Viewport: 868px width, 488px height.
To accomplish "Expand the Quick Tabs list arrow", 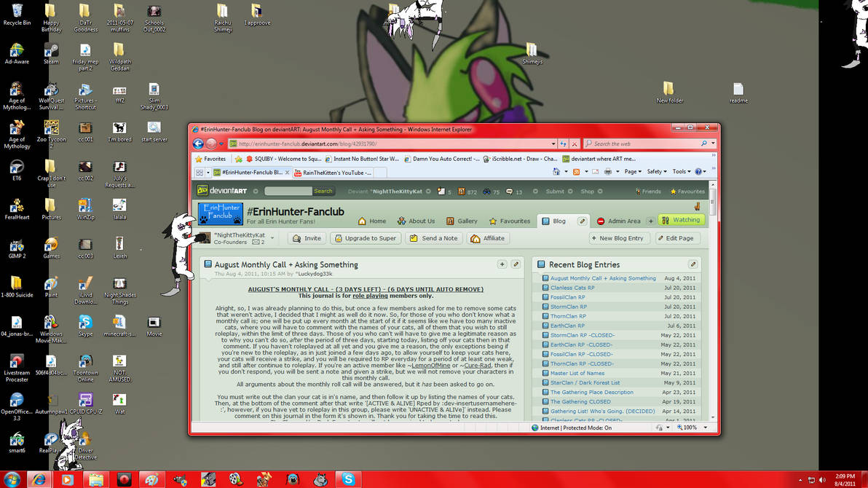I will tap(208, 173).
